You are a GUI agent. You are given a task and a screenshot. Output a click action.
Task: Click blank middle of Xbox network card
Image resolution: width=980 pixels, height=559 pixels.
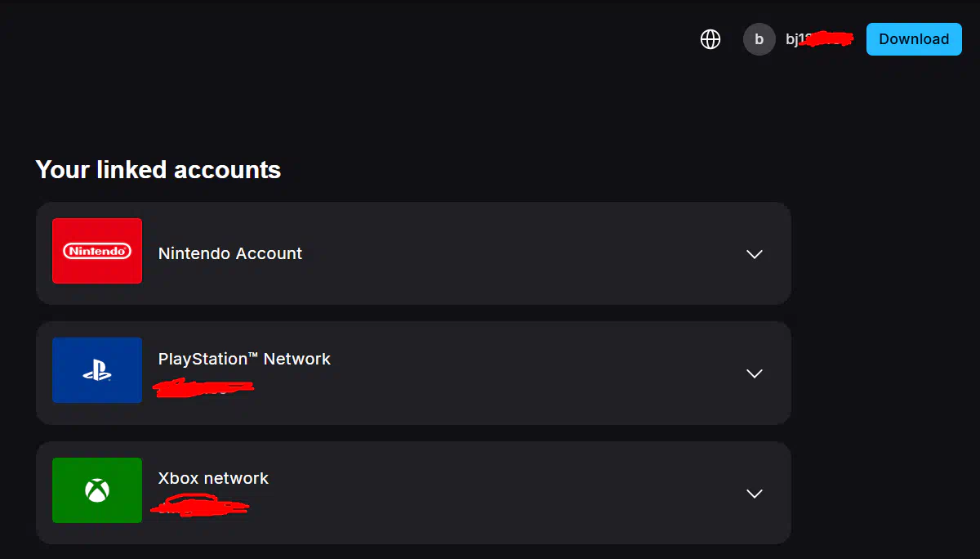[x=506, y=494]
